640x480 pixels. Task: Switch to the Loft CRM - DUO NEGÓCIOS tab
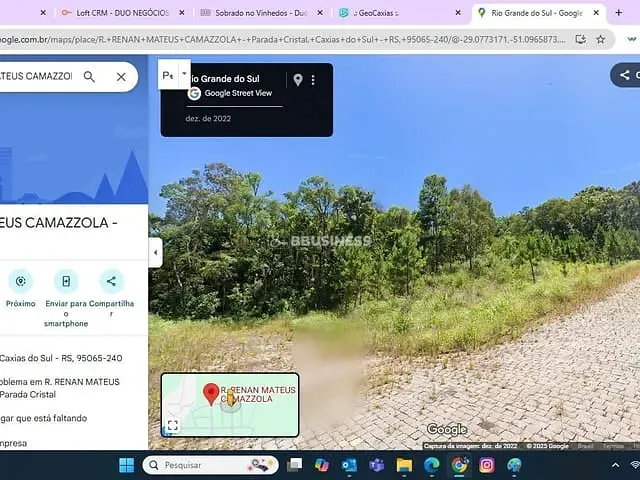pyautogui.click(x=121, y=13)
